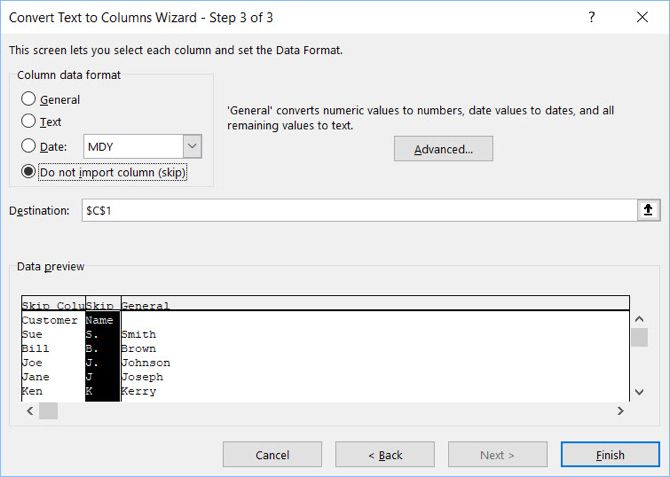Click the horizontal scrollbar thumb in preview

point(48,411)
